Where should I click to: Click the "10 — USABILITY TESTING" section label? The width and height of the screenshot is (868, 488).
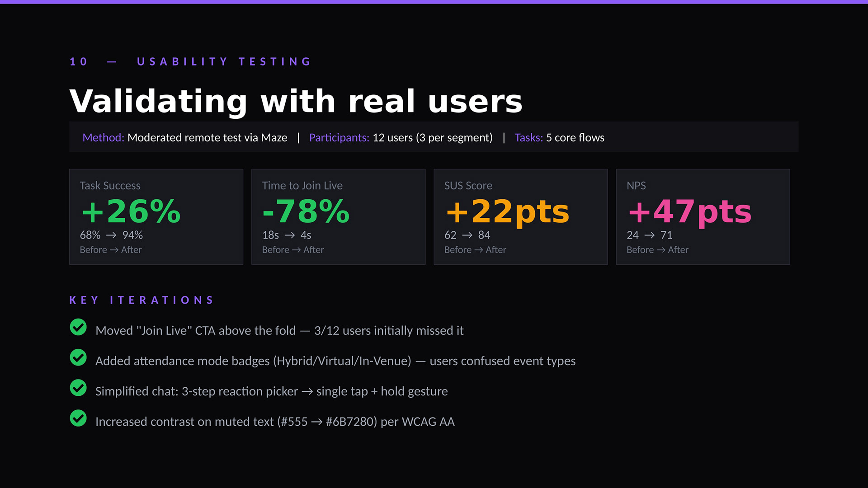point(190,61)
